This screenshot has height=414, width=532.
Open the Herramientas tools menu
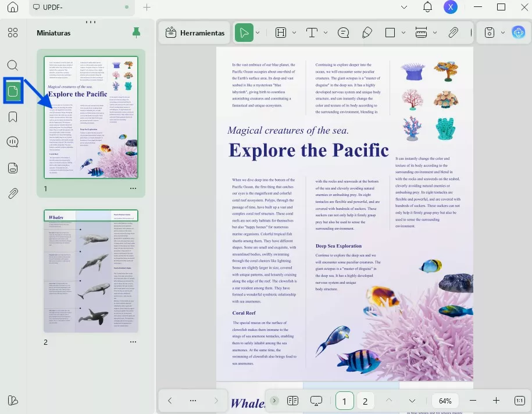tap(195, 33)
